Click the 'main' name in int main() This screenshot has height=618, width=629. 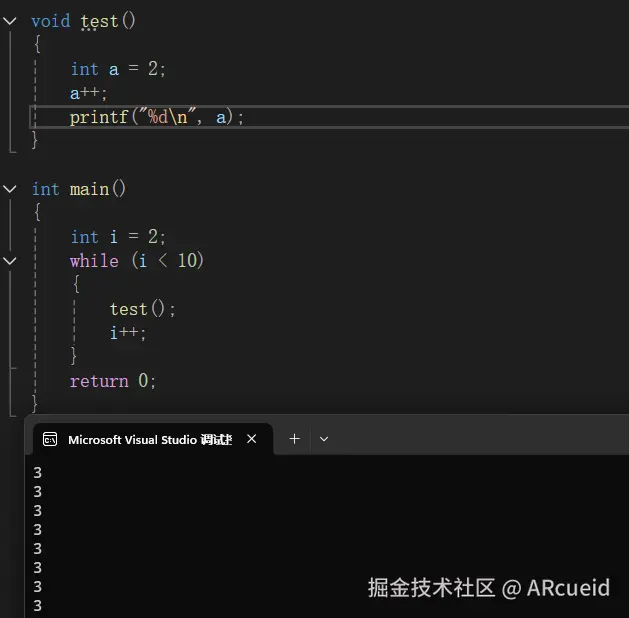coord(89,189)
